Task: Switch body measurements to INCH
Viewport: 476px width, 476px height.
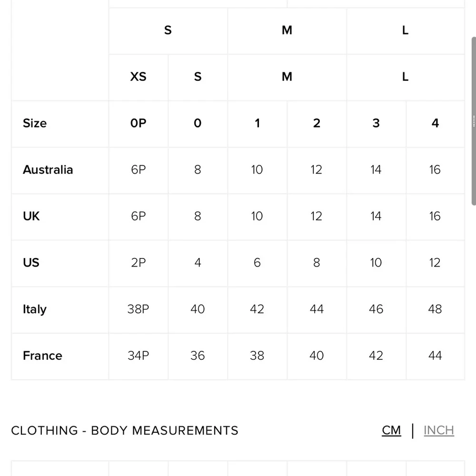Action: point(438,430)
